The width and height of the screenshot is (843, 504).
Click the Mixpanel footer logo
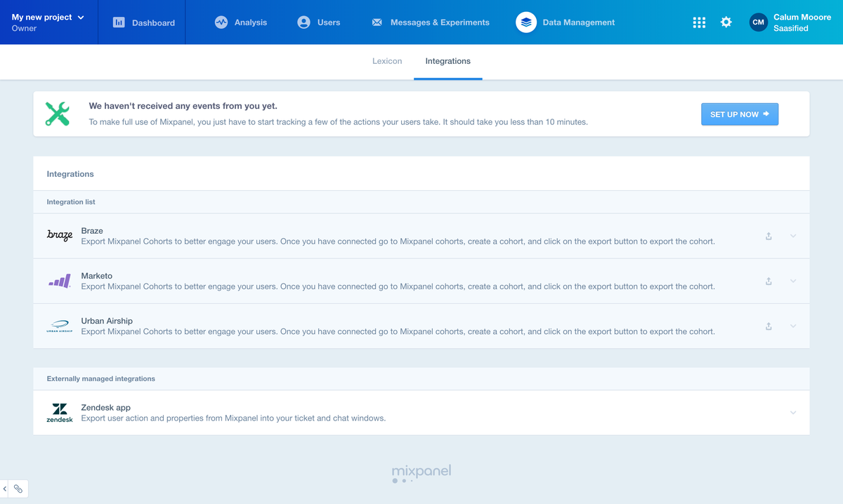pos(421,474)
